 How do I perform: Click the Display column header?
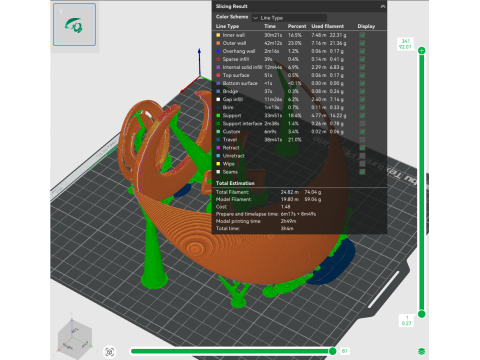tap(366, 26)
